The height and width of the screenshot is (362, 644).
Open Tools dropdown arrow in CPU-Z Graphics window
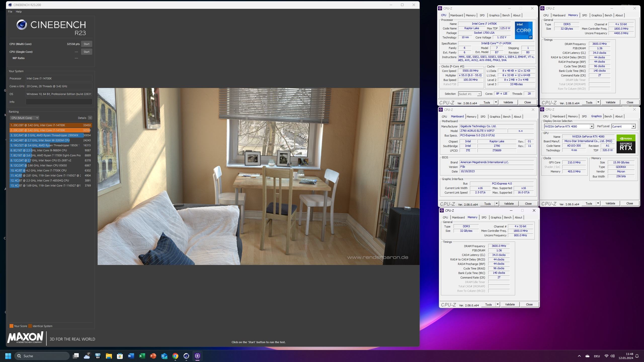(x=598, y=203)
